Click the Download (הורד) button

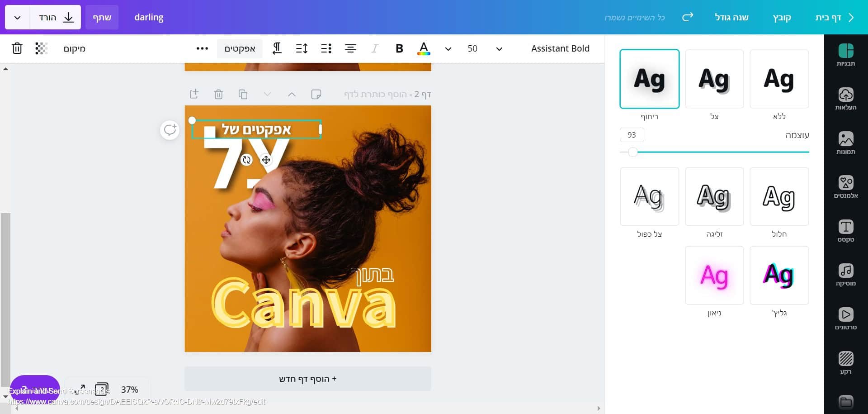coord(55,17)
